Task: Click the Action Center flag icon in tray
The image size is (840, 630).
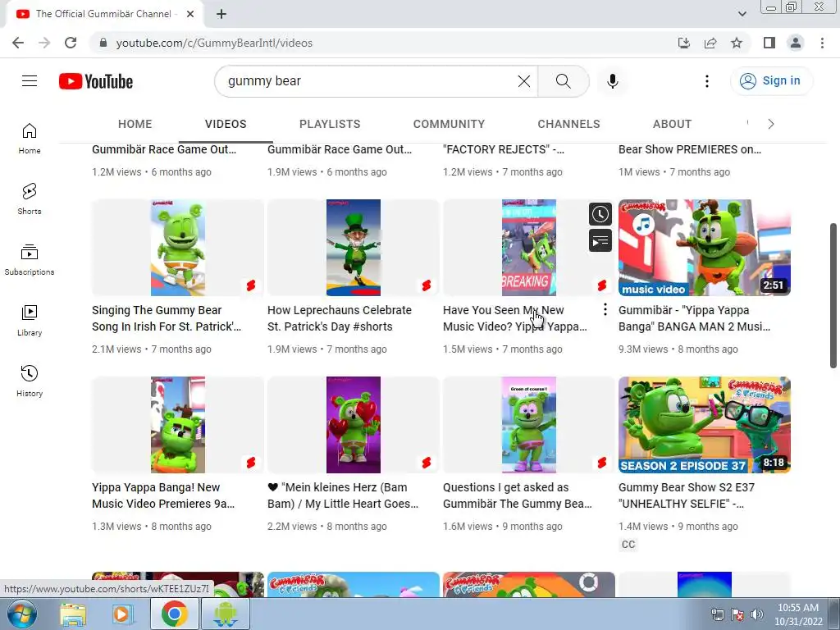Action: pos(737,615)
